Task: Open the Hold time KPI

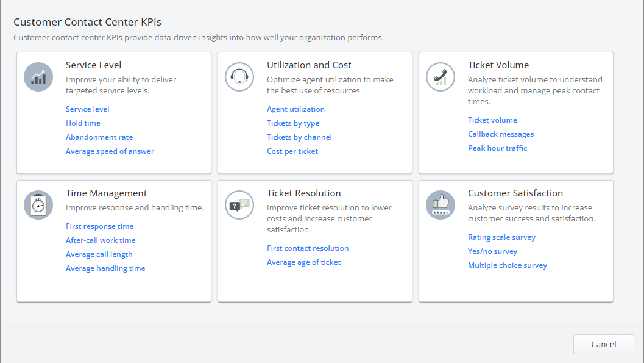Action: (83, 123)
